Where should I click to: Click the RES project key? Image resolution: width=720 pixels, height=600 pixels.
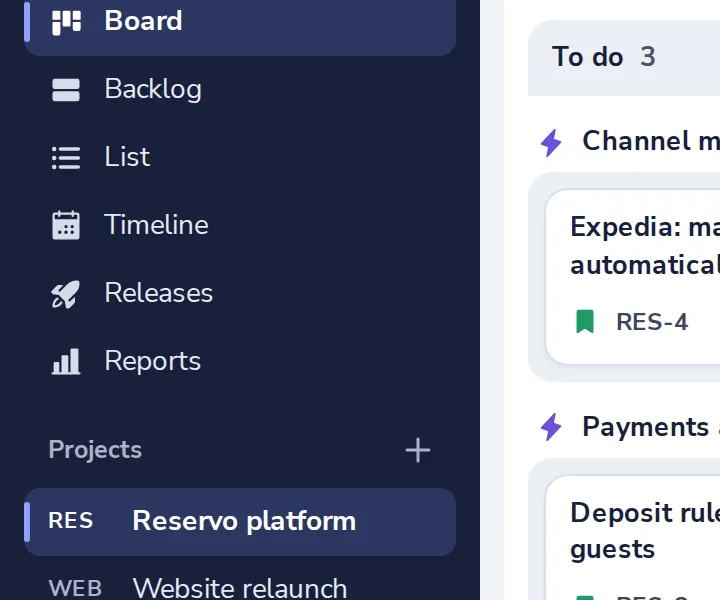coord(71,521)
